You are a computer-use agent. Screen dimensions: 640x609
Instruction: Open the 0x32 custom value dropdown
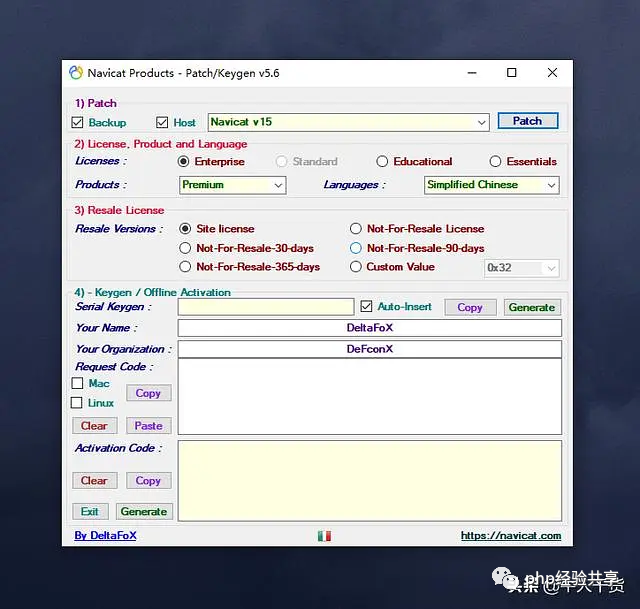[x=521, y=268]
